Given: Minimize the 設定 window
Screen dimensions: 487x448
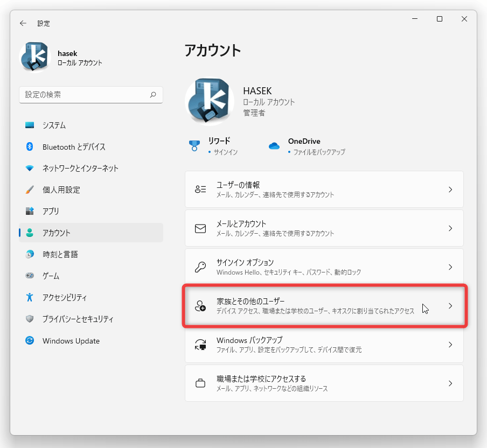Looking at the screenshot, I should 415,19.
